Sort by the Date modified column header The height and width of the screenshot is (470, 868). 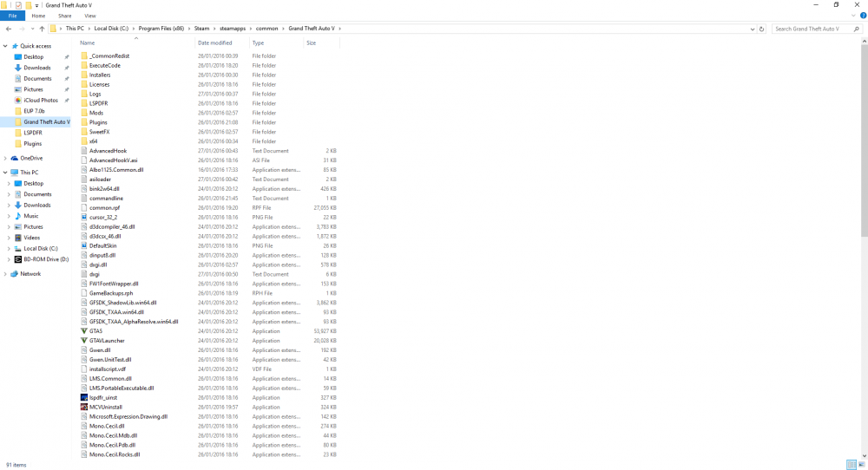point(214,42)
